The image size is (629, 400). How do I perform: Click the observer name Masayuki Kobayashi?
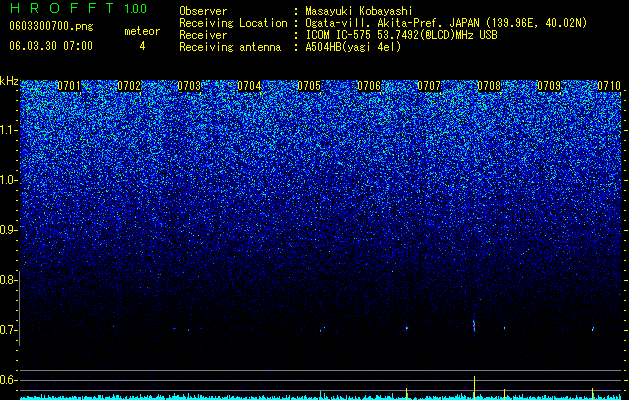pos(359,11)
